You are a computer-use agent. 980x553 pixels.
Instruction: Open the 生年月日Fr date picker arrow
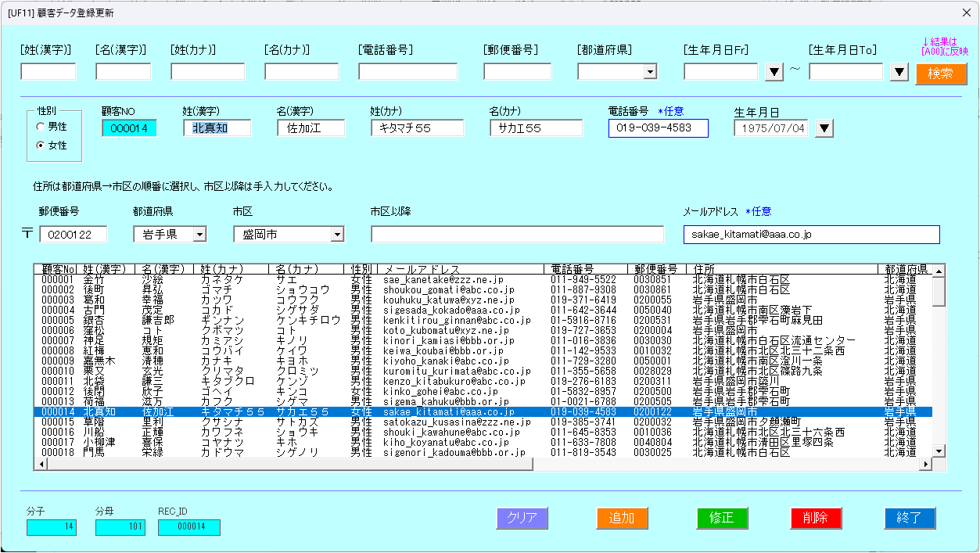pyautogui.click(x=774, y=72)
